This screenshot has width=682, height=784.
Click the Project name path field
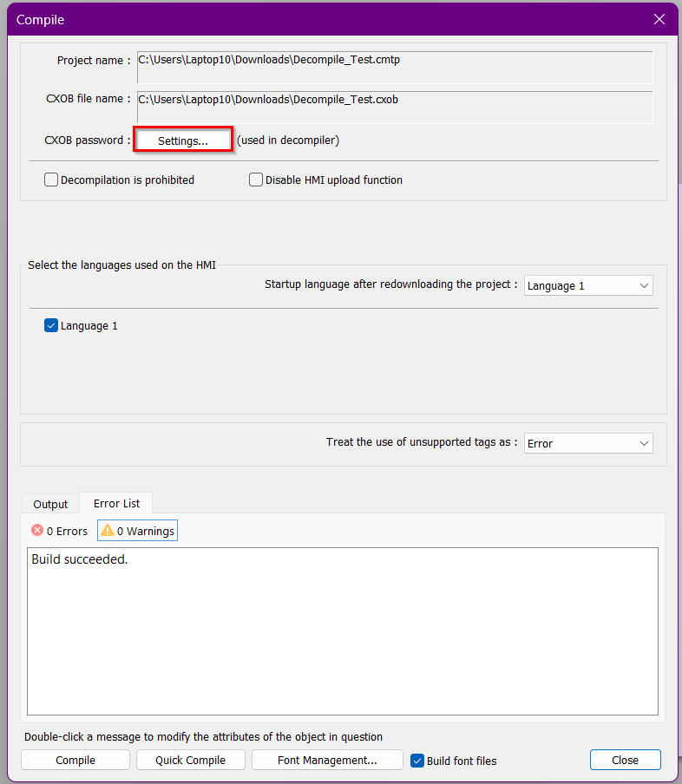tap(394, 67)
